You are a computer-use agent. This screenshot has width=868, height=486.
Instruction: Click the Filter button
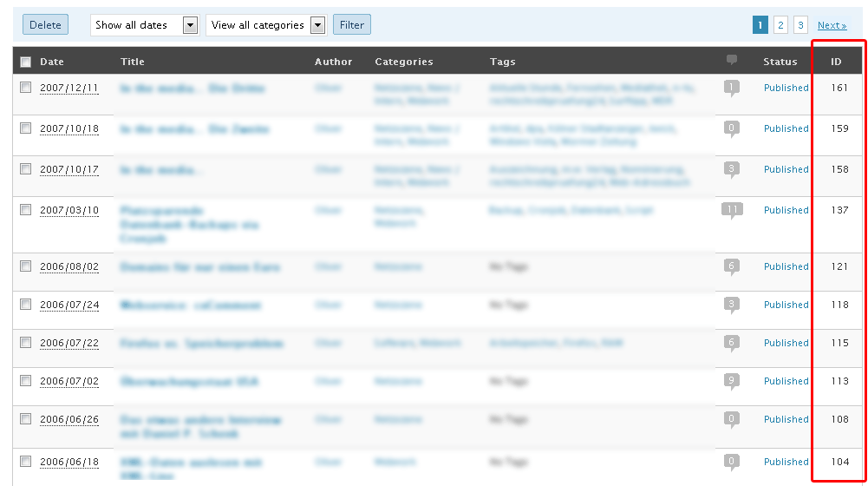pos(351,25)
